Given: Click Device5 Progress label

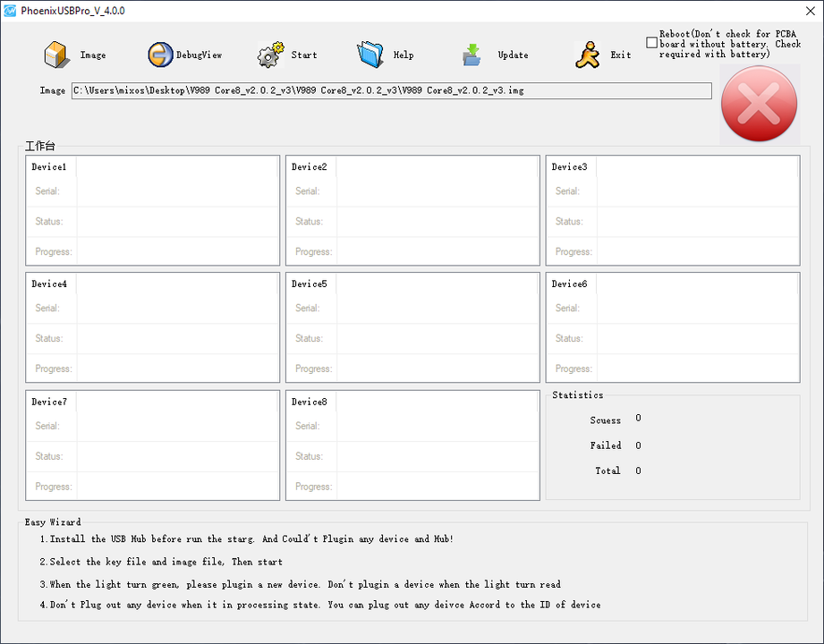Looking at the screenshot, I should [x=313, y=369].
